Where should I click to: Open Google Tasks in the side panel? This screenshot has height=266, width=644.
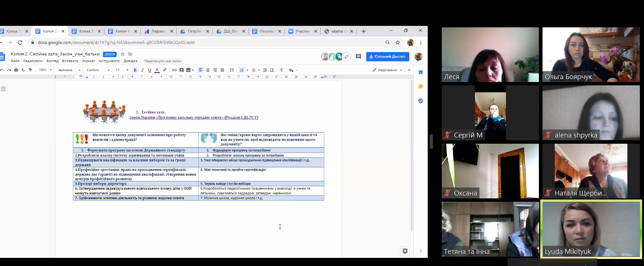[421, 101]
